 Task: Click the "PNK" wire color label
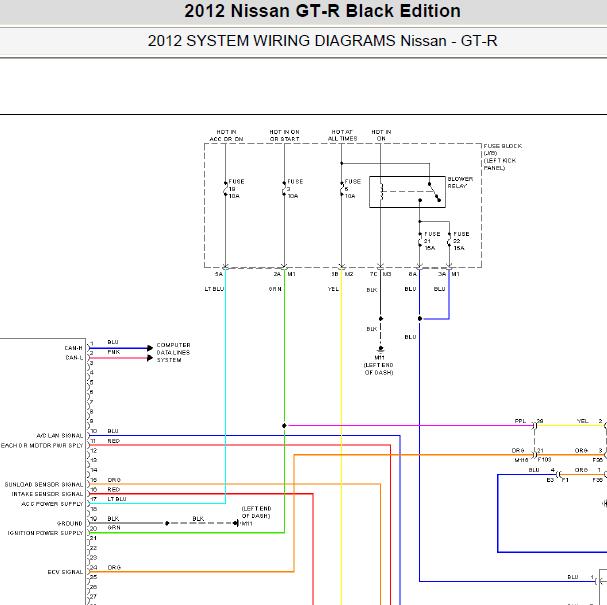(114, 352)
